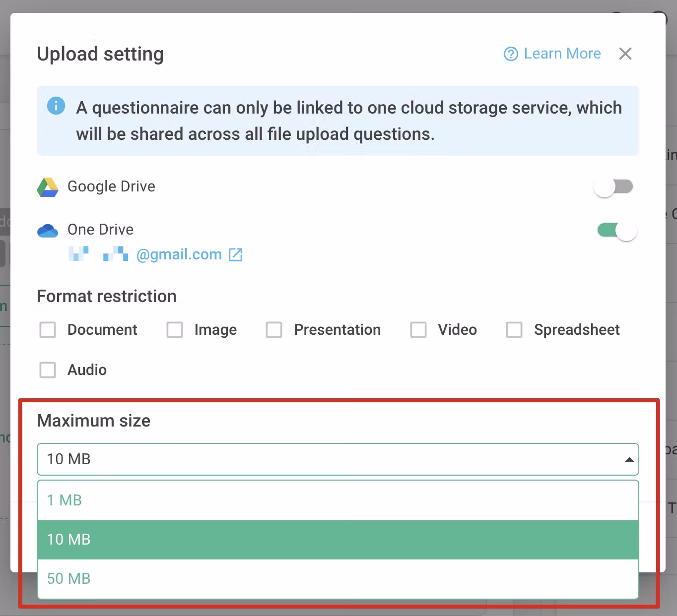Viewport: 677px width, 616px height.
Task: Click the Upload setting dialog title
Action: 100,54
